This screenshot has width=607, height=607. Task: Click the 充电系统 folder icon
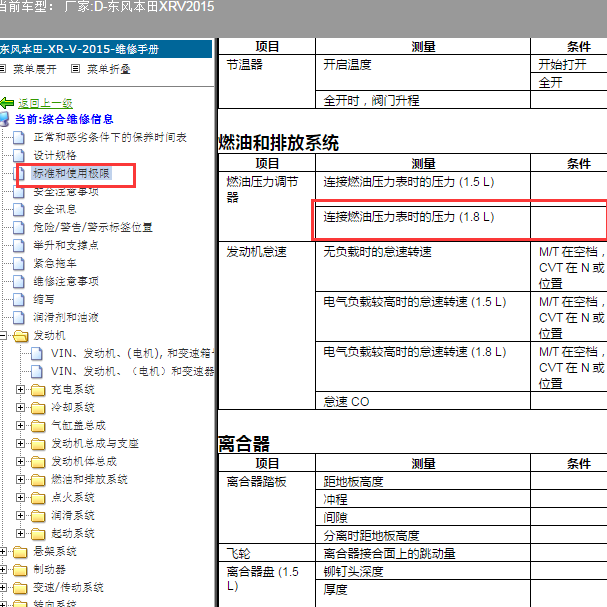38,390
